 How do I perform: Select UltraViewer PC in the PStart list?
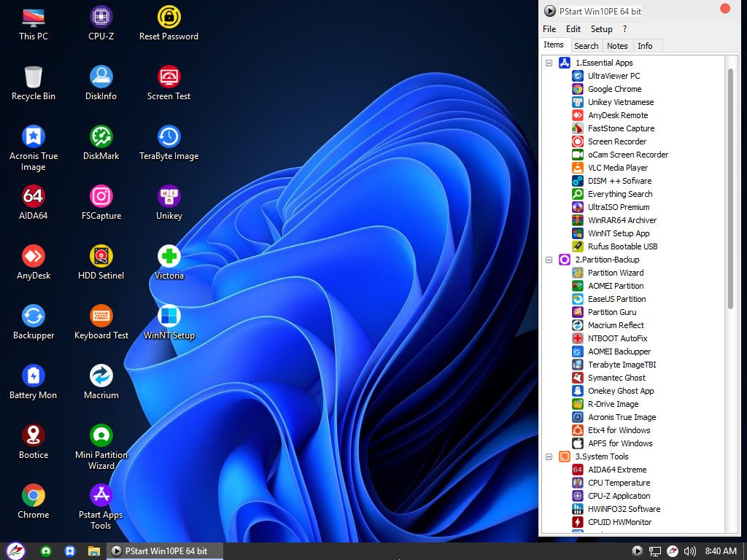click(614, 76)
